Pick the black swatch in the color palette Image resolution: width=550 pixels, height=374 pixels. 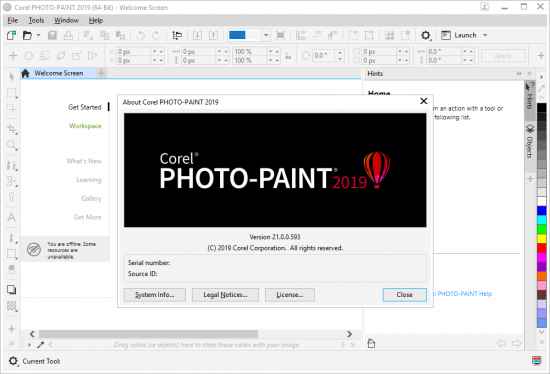click(x=542, y=108)
